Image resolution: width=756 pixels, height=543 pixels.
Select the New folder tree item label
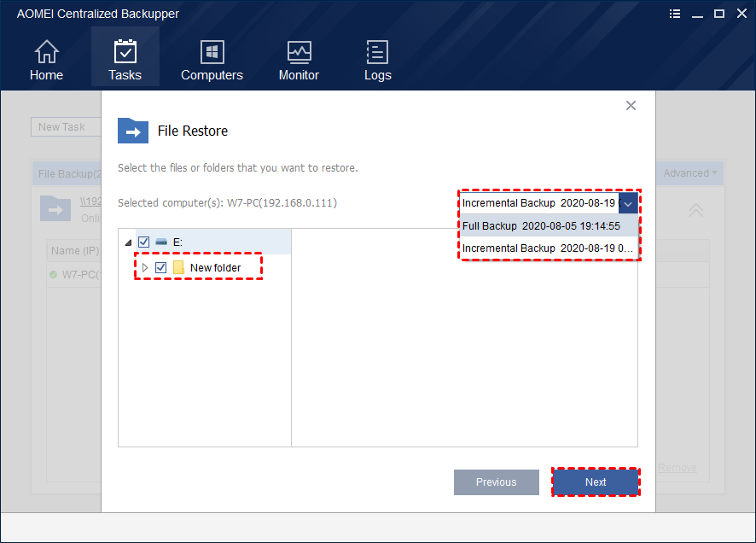[x=216, y=267]
